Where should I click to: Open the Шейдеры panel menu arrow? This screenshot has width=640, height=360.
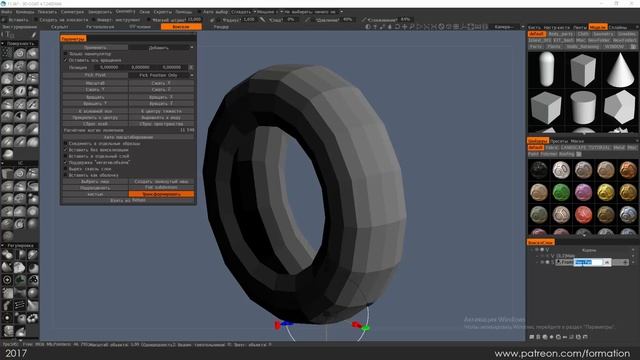[637, 141]
